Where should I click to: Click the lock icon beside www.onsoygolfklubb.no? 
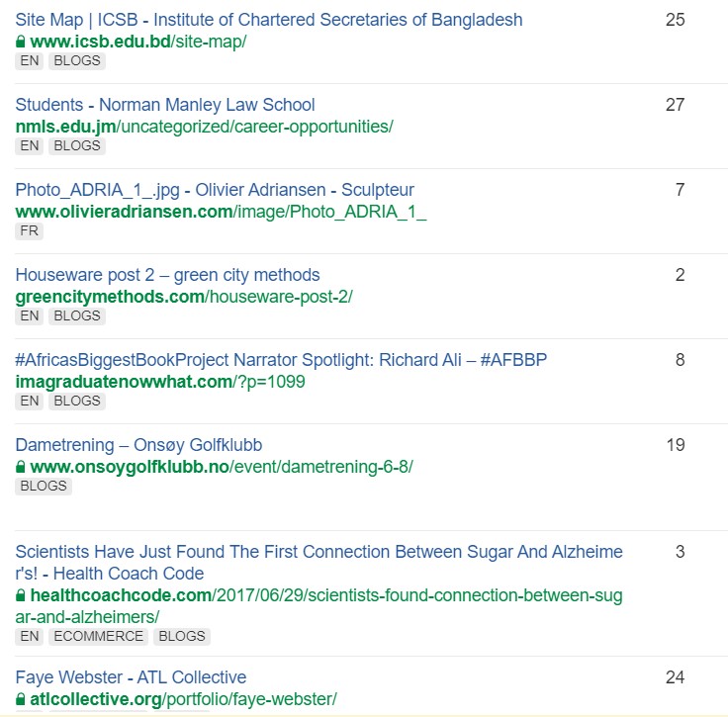pyautogui.click(x=20, y=467)
